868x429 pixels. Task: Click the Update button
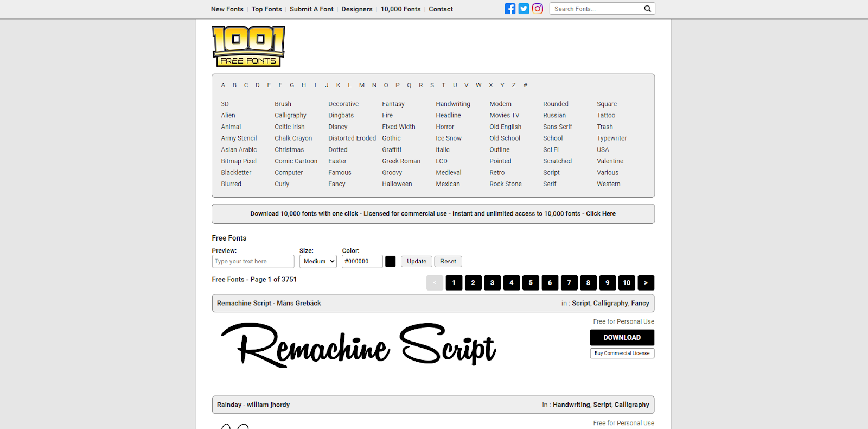pos(417,262)
